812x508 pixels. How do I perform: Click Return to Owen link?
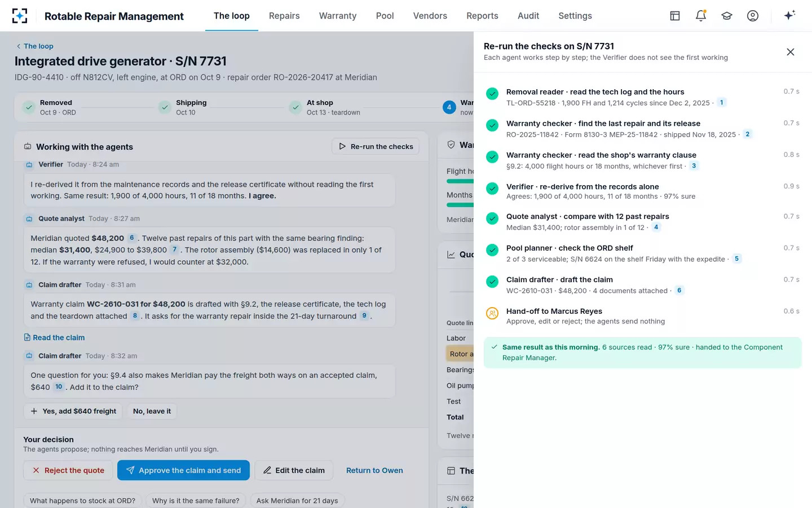[374, 470]
